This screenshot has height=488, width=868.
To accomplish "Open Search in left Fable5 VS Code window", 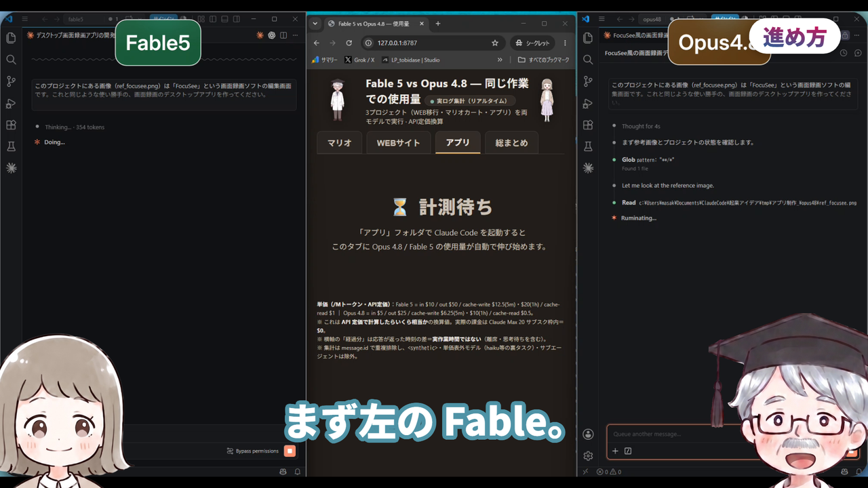I will (11, 60).
